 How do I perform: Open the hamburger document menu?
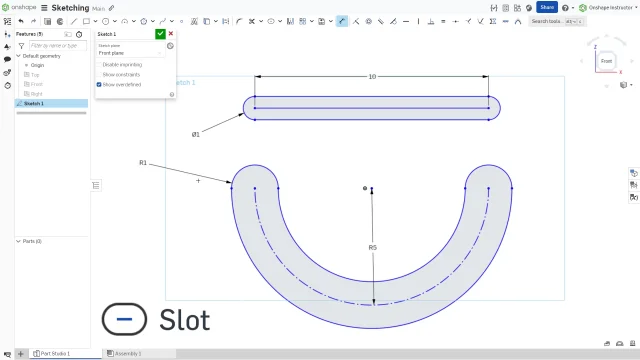point(44,8)
